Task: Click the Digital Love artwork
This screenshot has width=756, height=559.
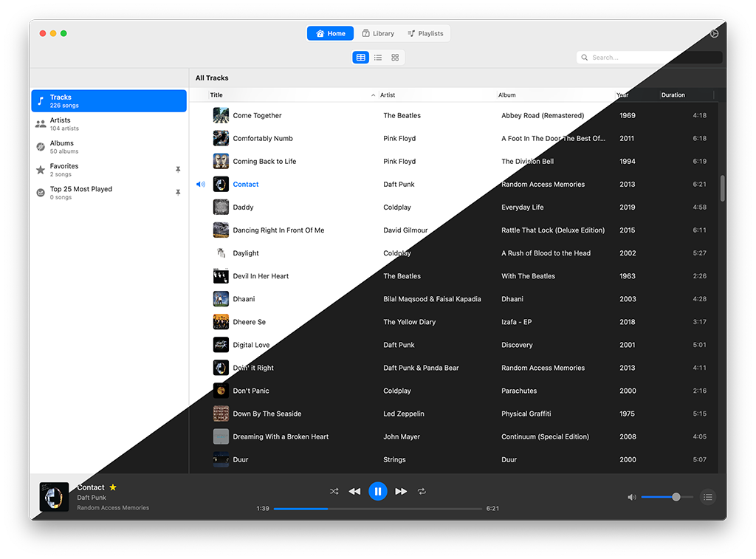Action: [x=221, y=345]
